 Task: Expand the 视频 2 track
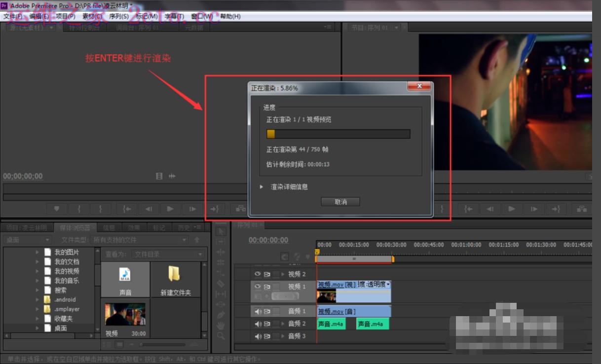(283, 274)
